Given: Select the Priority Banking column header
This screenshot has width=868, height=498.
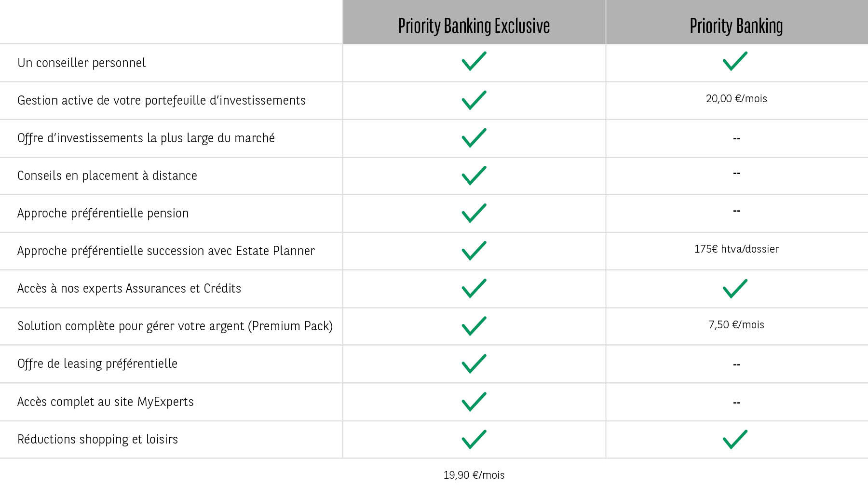Looking at the screenshot, I should point(736,26).
